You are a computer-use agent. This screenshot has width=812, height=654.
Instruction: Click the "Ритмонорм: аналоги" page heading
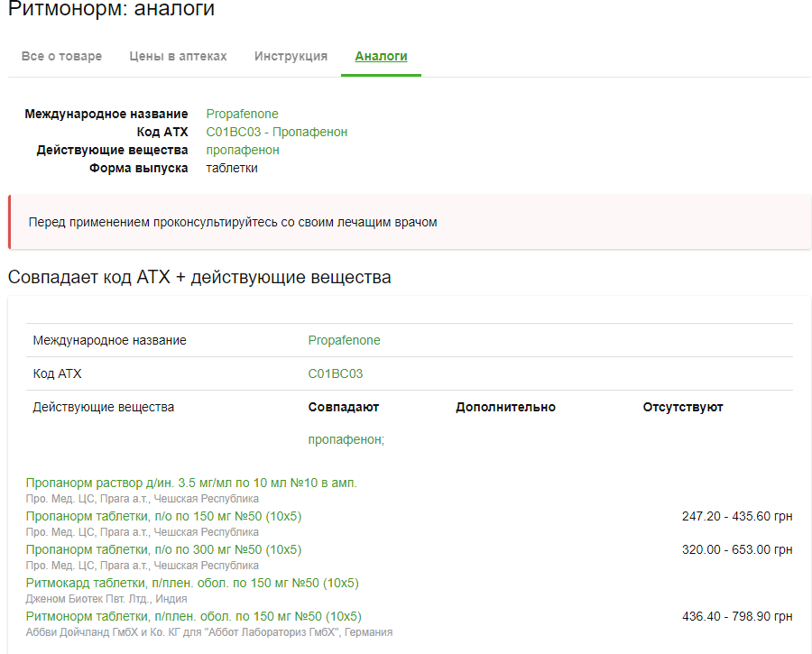point(111,9)
